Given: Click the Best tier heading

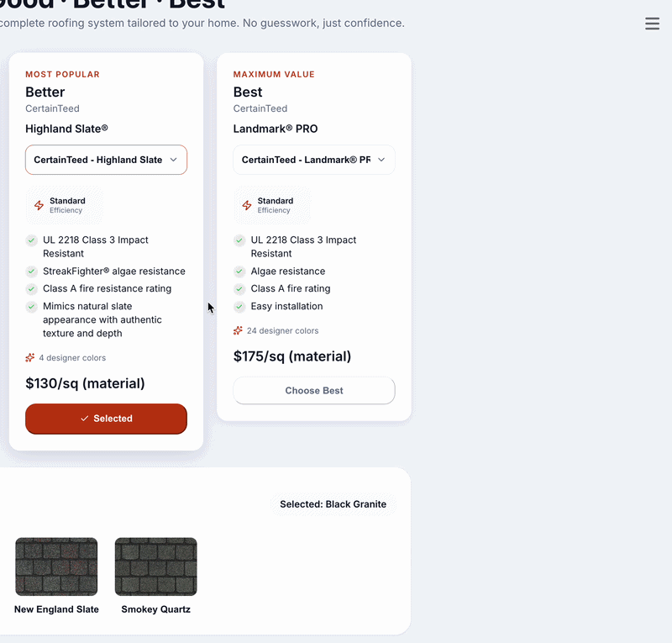Looking at the screenshot, I should [248, 92].
